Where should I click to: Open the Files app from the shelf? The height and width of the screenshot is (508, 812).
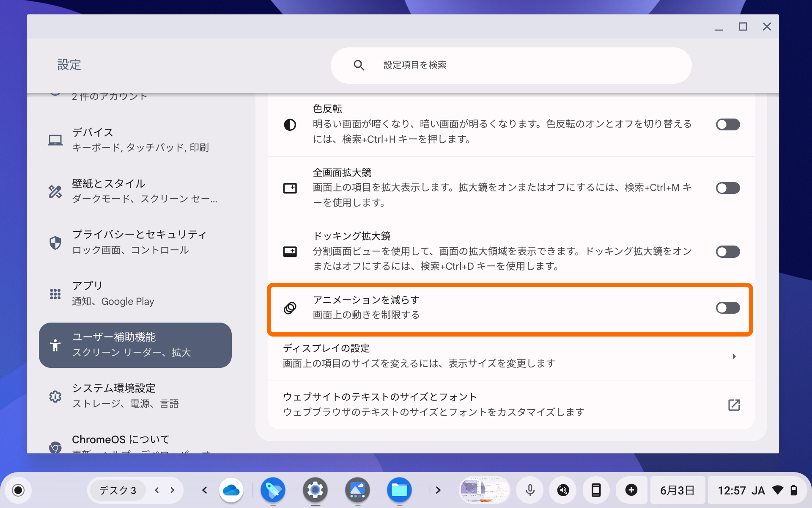pyautogui.click(x=399, y=490)
